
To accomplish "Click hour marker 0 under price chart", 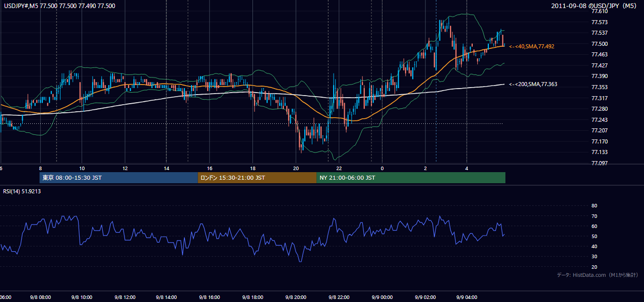I will click(x=382, y=169).
